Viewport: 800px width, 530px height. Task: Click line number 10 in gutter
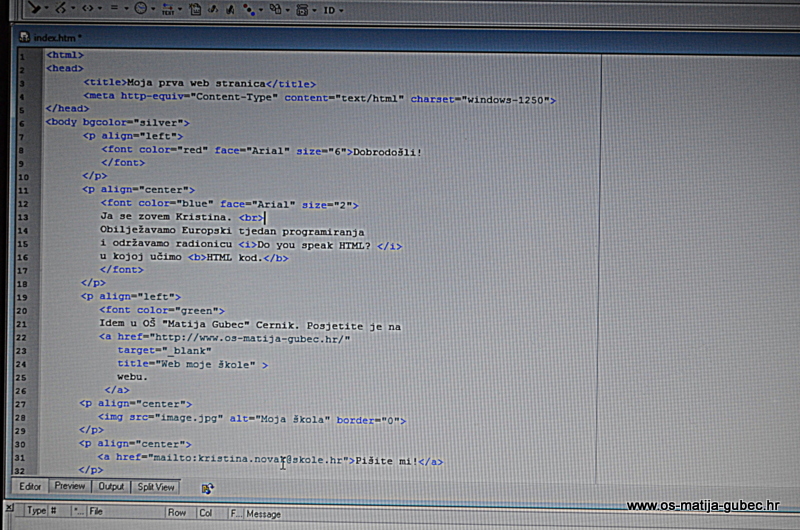point(23,177)
